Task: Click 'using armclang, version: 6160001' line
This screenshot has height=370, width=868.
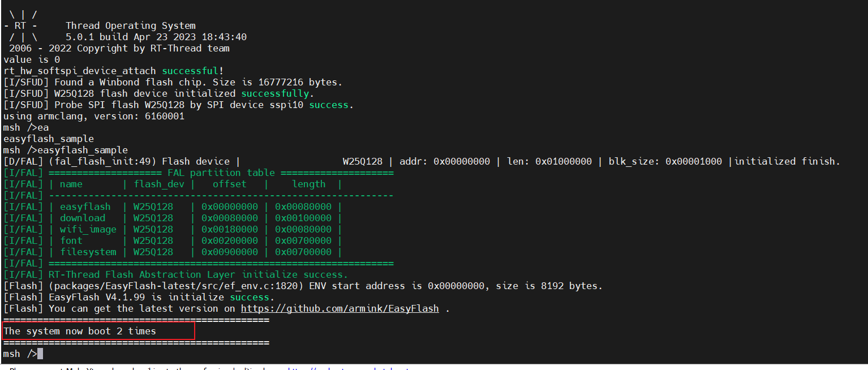Action: pyautogui.click(x=94, y=117)
